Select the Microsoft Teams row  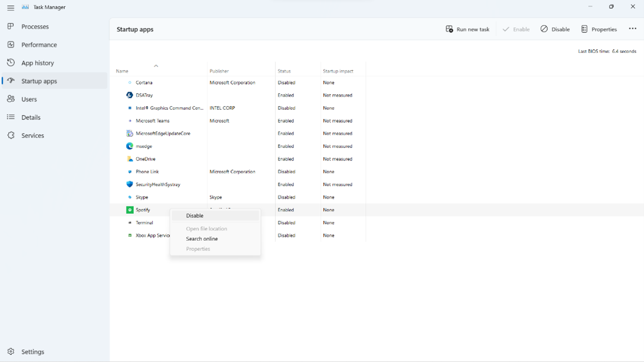(x=153, y=121)
